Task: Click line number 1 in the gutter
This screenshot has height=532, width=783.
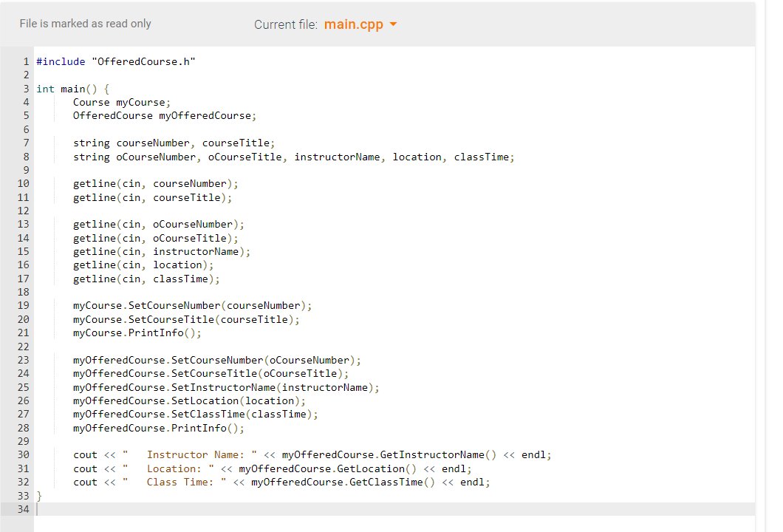Action: (x=26, y=61)
